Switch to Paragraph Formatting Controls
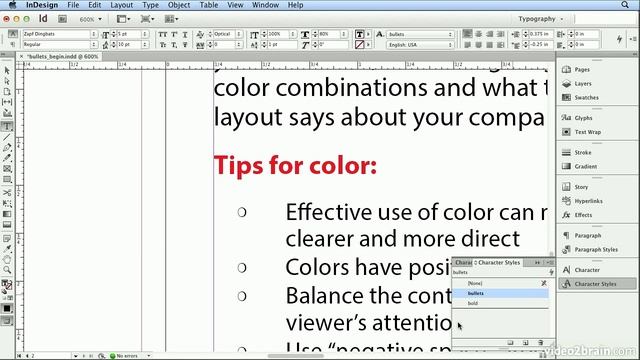 click(13, 44)
